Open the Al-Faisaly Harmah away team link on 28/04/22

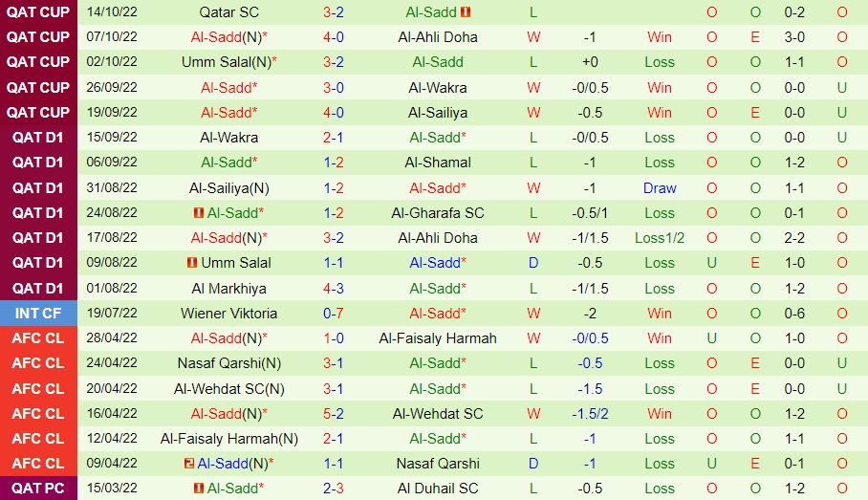(438, 337)
